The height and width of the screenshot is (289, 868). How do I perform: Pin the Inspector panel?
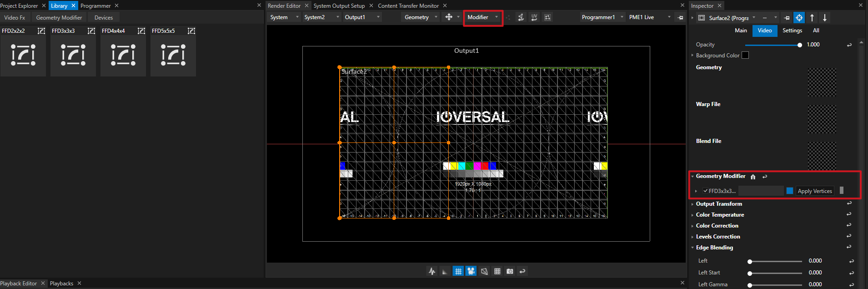787,18
